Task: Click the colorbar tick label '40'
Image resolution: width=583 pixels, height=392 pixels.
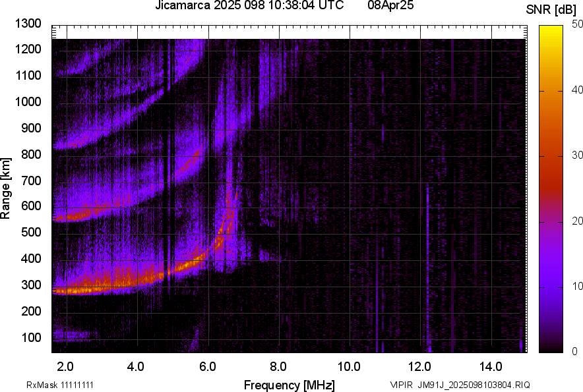Action: click(577, 90)
